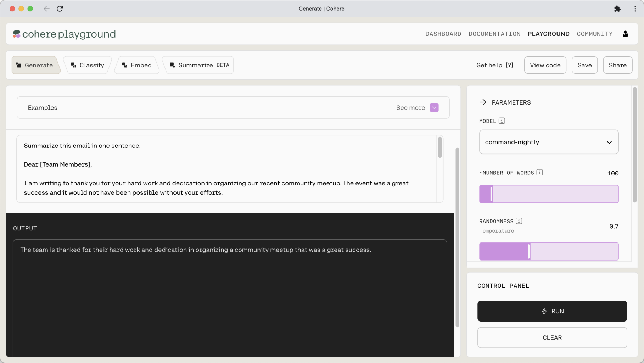Click the Get help question mark icon

click(509, 65)
